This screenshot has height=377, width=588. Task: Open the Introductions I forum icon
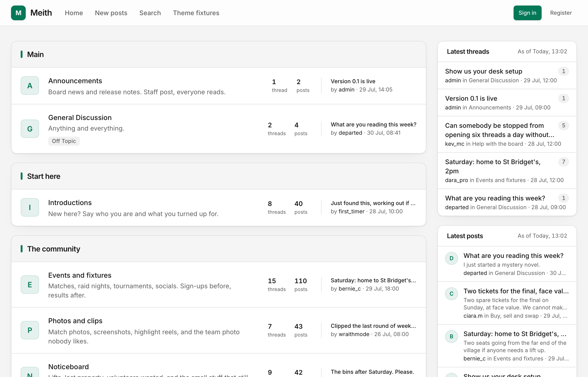tap(30, 207)
